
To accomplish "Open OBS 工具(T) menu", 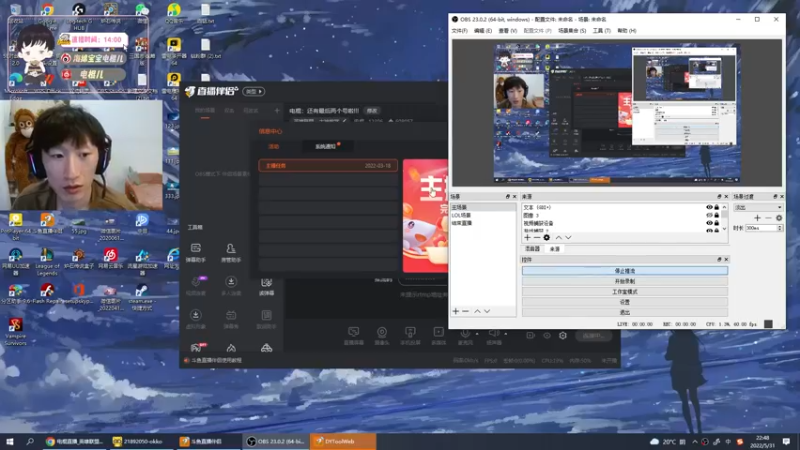I will 602,31.
